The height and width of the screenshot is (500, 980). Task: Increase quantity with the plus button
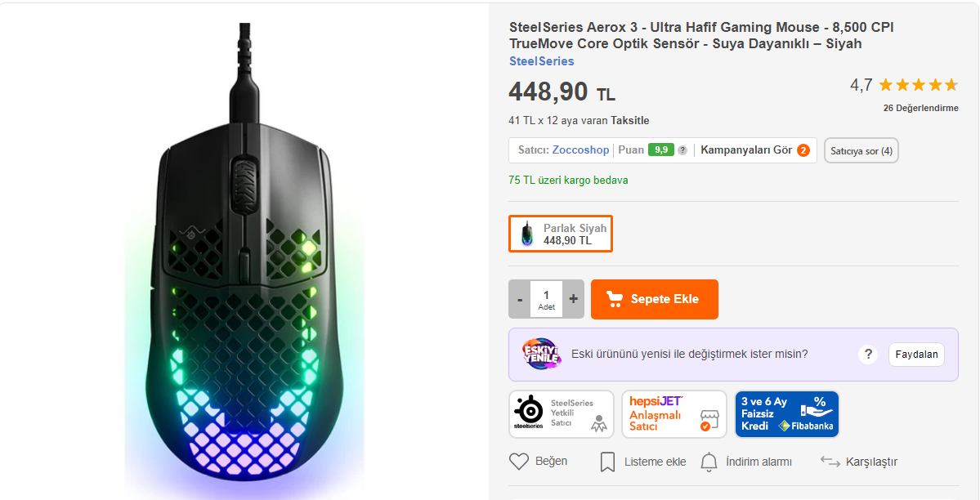coord(573,299)
